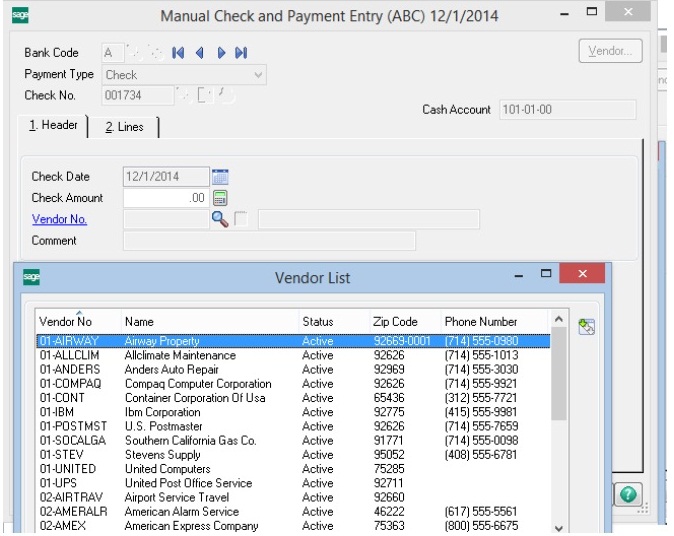Minimize the Vendor List window
Viewport: 674px width, 536px height.
coord(519,274)
